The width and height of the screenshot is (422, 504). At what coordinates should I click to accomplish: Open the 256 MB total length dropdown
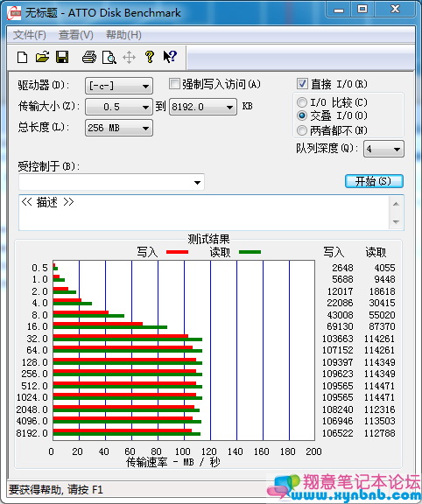(119, 128)
